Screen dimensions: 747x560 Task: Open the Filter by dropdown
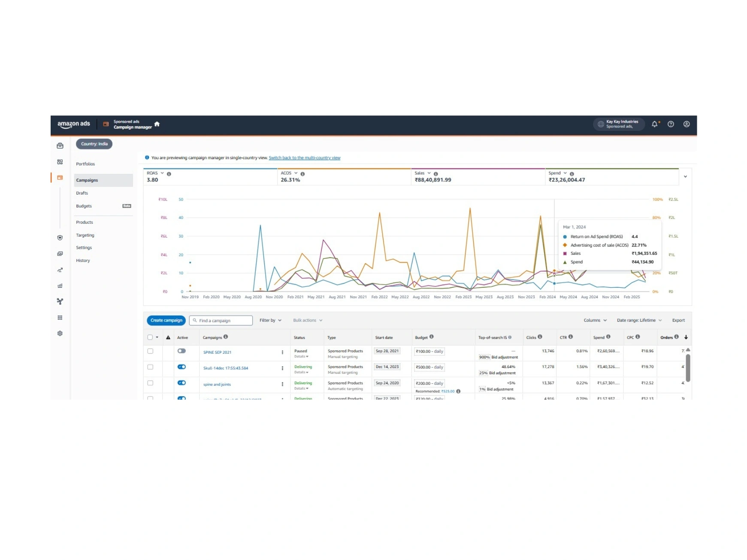pos(270,320)
